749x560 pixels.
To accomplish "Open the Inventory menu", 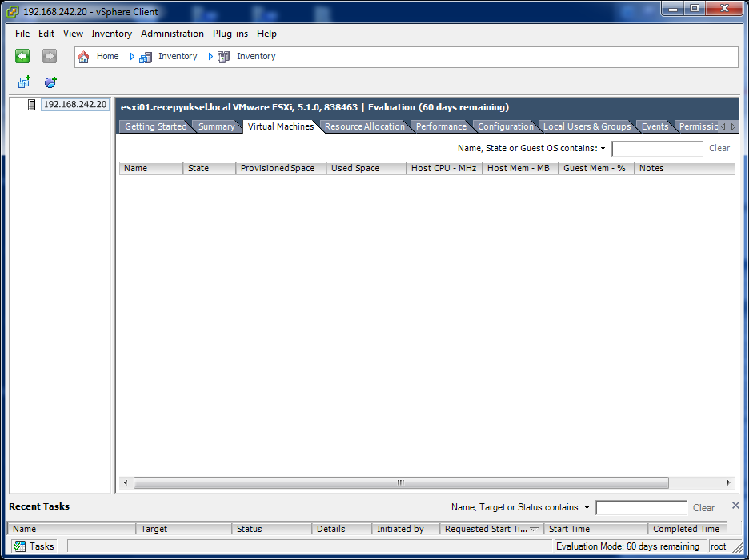I will pos(112,34).
